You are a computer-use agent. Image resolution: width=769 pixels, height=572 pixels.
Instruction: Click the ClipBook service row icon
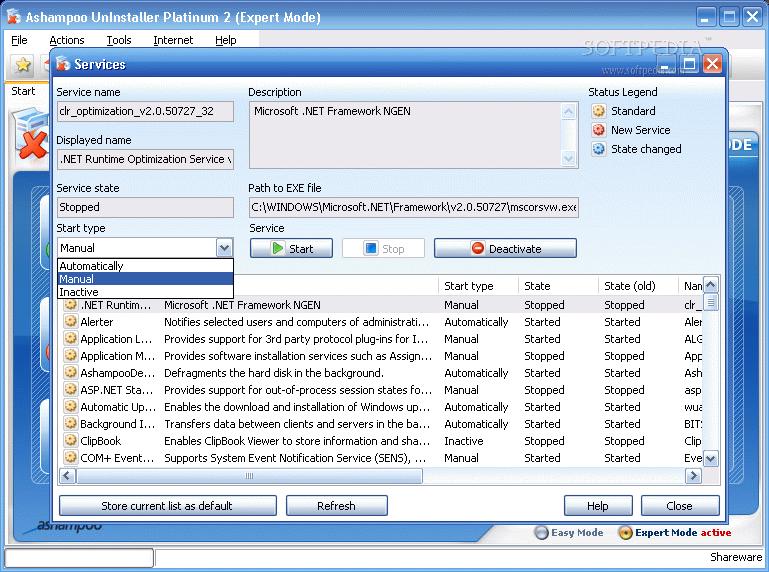point(71,441)
